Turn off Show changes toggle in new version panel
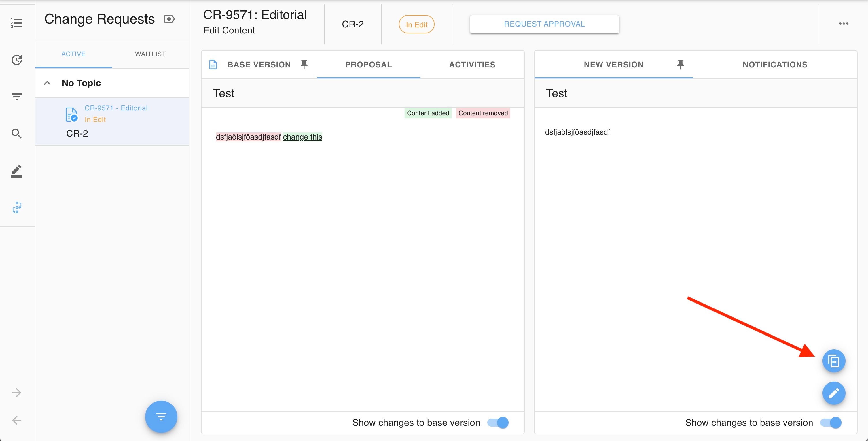Image resolution: width=868 pixels, height=441 pixels. click(x=831, y=423)
